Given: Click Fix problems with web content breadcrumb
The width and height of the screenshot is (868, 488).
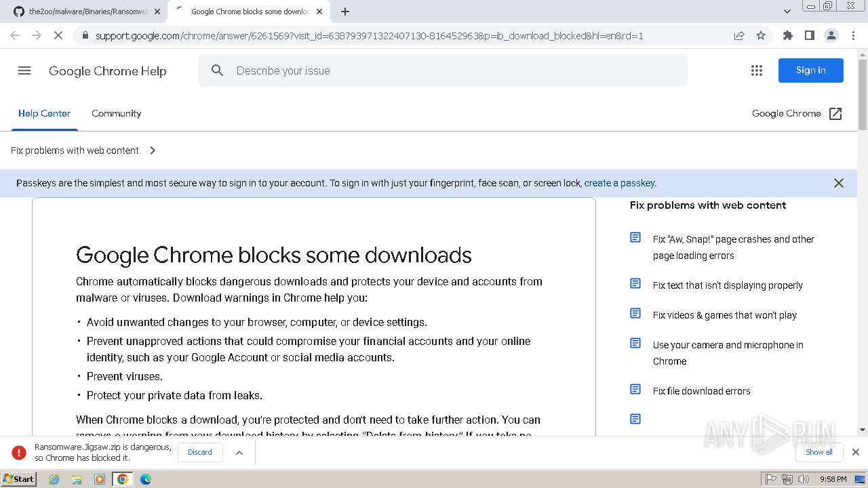Looking at the screenshot, I should point(75,150).
